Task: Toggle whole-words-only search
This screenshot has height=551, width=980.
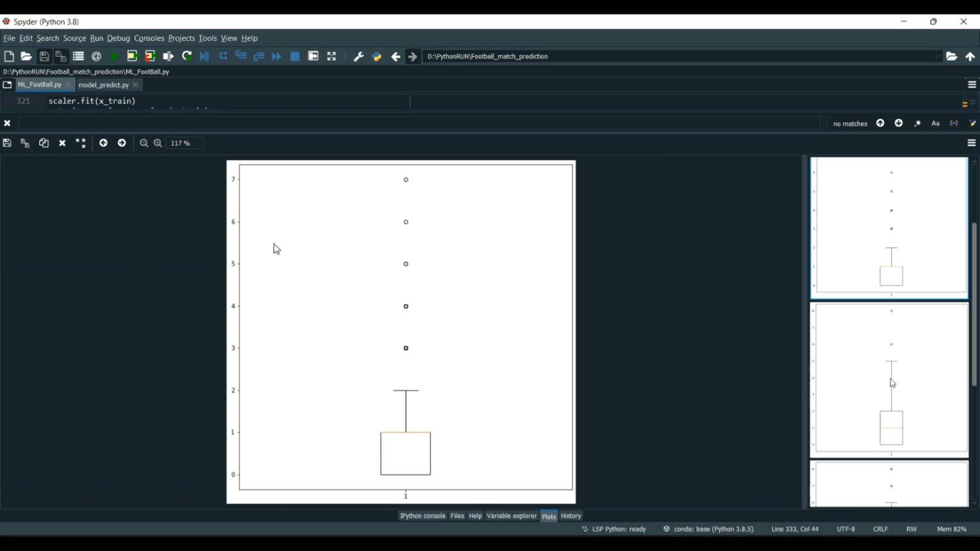Action: click(x=954, y=123)
